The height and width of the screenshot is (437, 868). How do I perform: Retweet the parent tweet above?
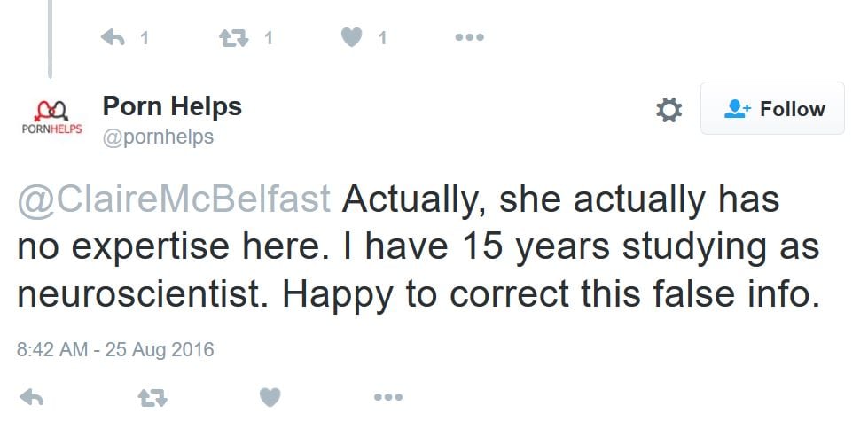pos(234,38)
